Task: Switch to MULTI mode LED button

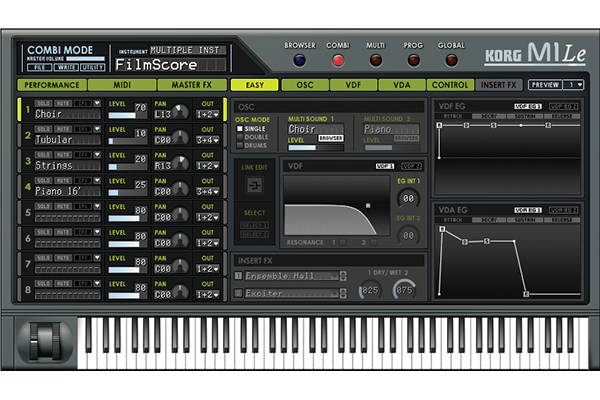Action: pos(376,60)
